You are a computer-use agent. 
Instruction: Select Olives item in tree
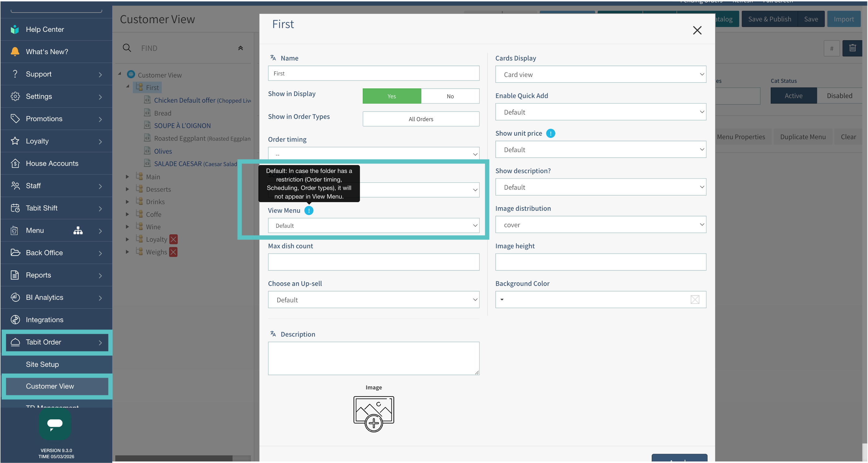pyautogui.click(x=163, y=151)
